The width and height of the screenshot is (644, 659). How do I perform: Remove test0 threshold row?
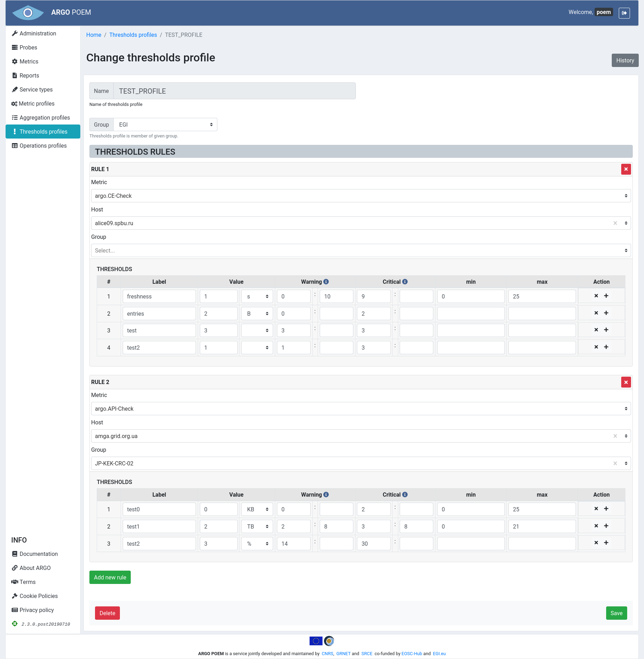[596, 509]
